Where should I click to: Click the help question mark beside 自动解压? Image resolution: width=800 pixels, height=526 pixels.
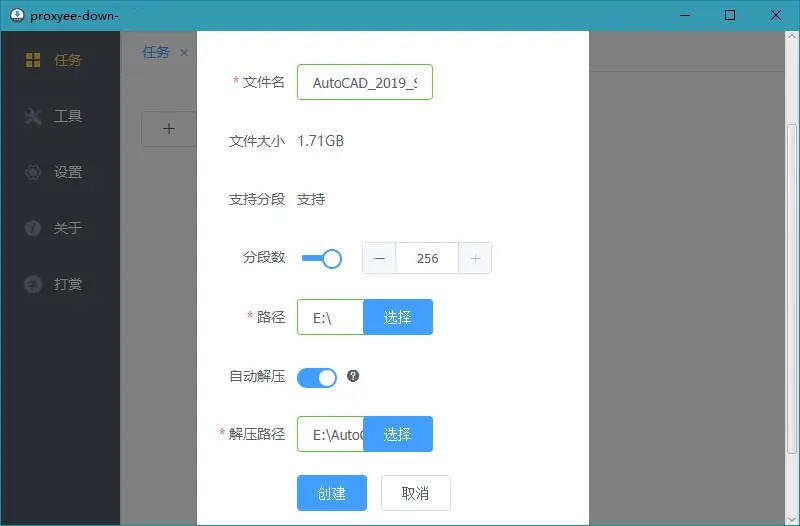tap(353, 377)
